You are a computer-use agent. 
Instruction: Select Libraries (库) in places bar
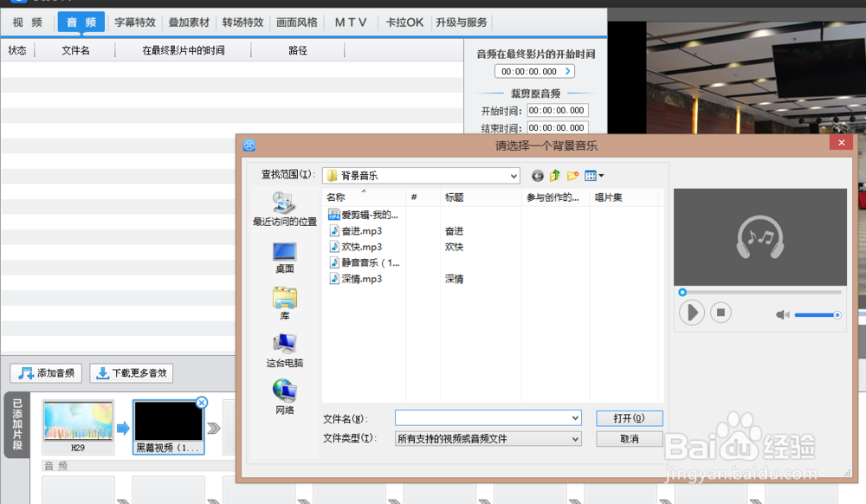click(284, 304)
